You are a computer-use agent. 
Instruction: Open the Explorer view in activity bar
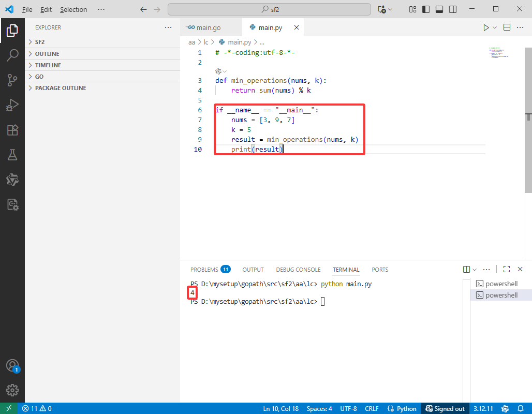(x=12, y=31)
